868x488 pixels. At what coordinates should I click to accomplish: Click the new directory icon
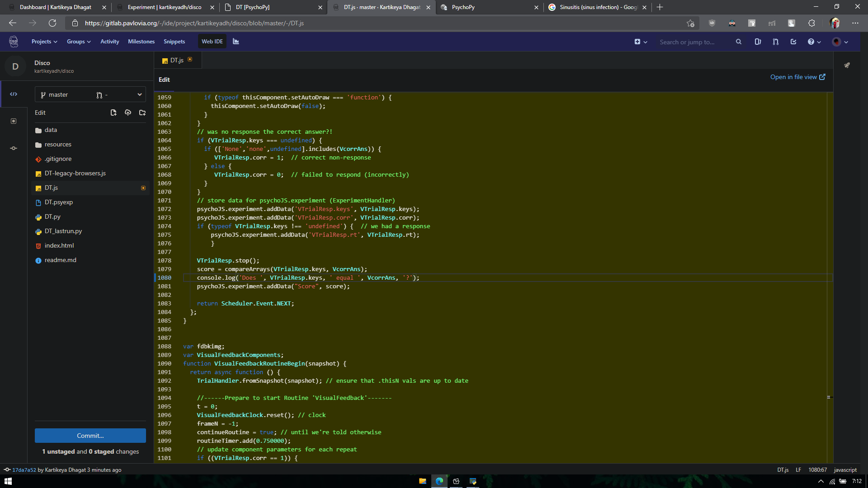pyautogui.click(x=142, y=113)
